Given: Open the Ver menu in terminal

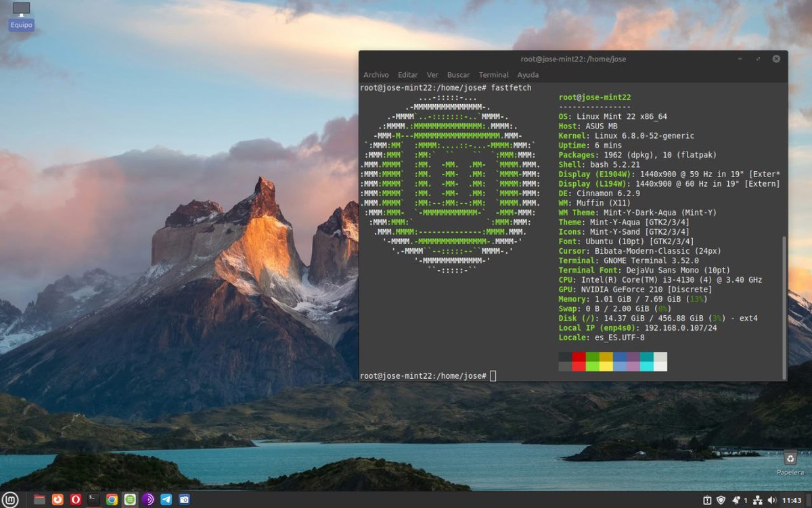Looking at the screenshot, I should (x=432, y=75).
